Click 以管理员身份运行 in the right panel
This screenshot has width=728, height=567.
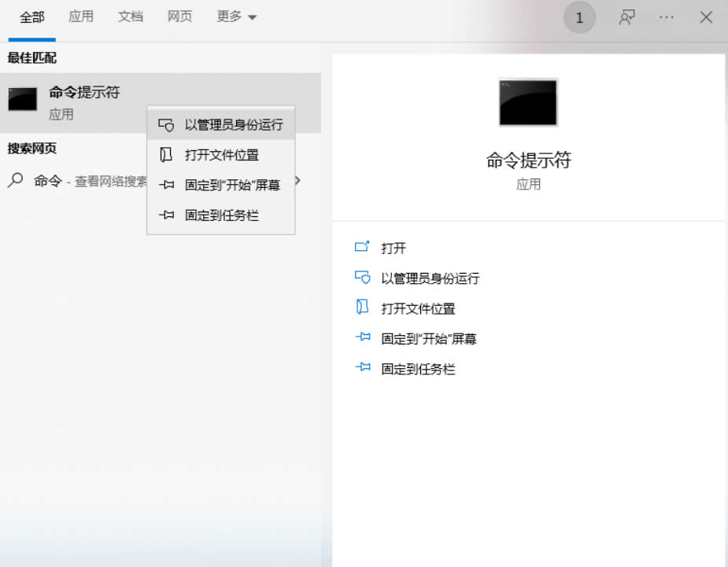pyautogui.click(x=430, y=278)
